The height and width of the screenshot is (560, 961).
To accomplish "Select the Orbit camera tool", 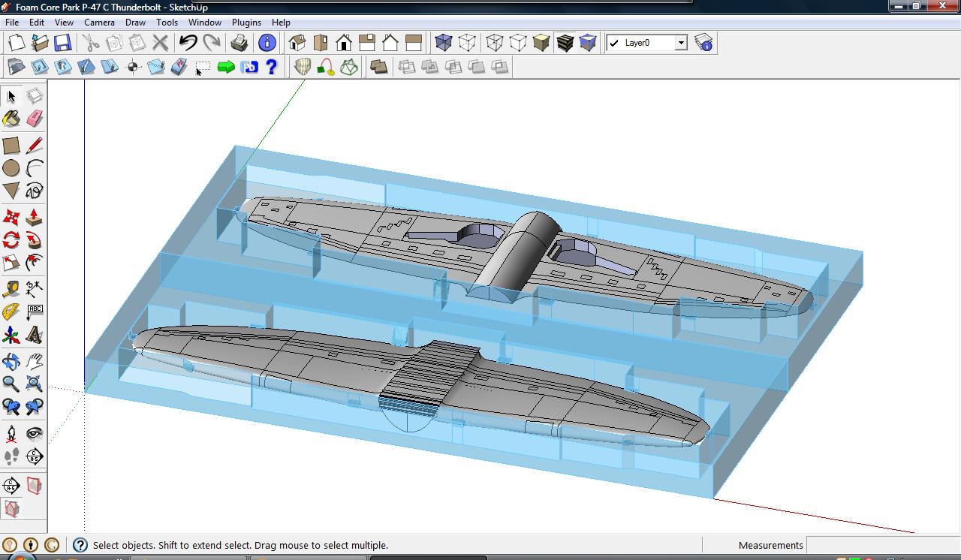I will point(11,361).
